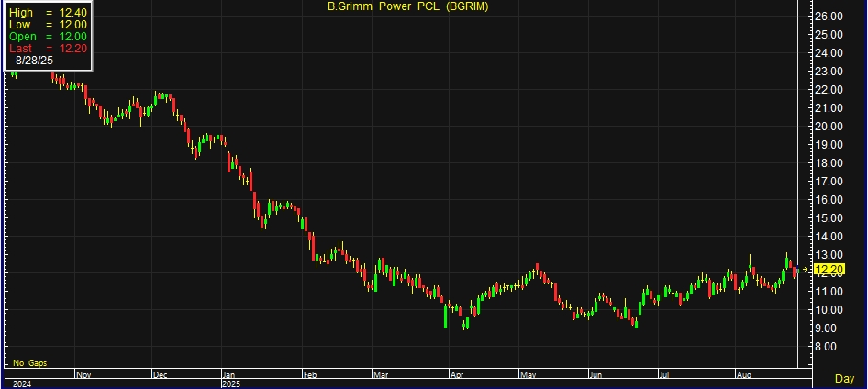The width and height of the screenshot is (868, 389).
Task: Select the Last row value 12.20 in info box
Action: [73, 49]
